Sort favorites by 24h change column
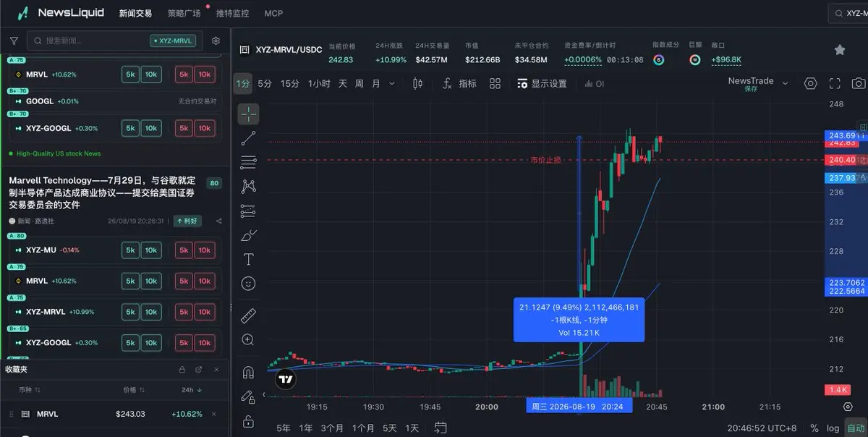This screenshot has width=868, height=437. [x=192, y=390]
